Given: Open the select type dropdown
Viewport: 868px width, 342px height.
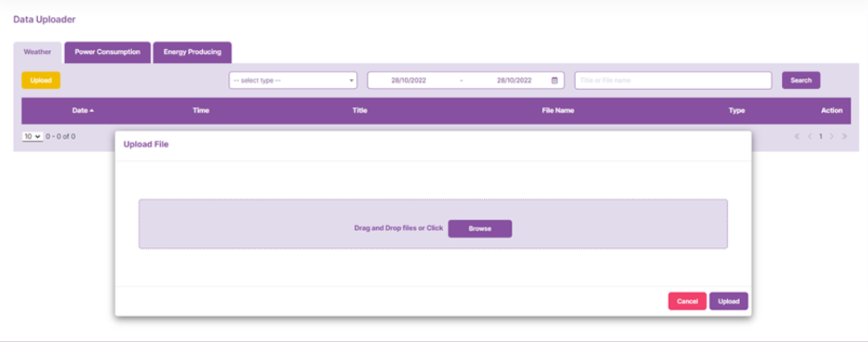Looking at the screenshot, I should click(293, 80).
